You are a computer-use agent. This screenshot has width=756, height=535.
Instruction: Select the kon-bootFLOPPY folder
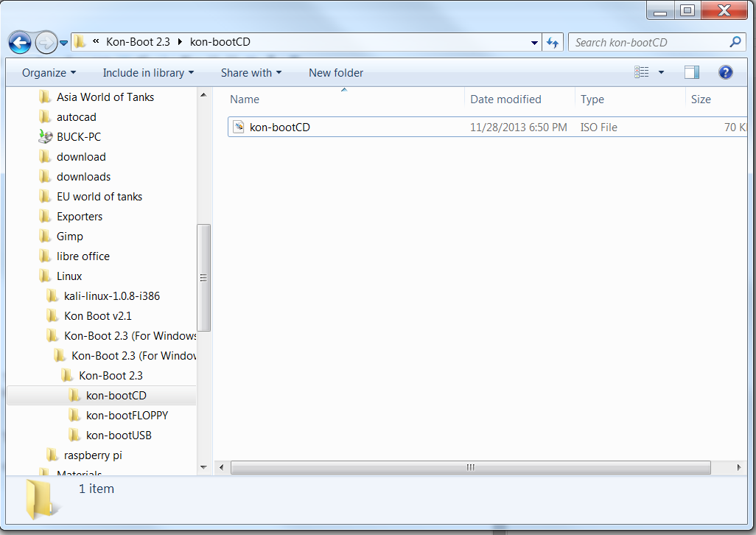point(127,416)
